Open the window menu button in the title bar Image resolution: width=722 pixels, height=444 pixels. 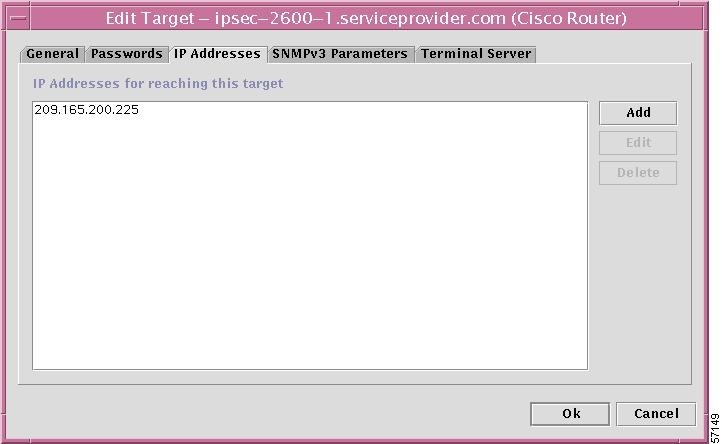click(18, 18)
